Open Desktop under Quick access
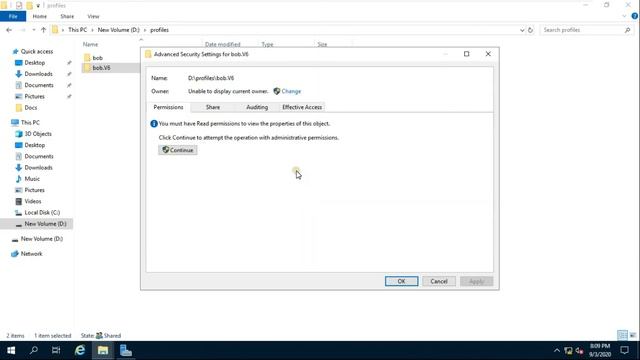This screenshot has height=360, width=640. [35, 63]
